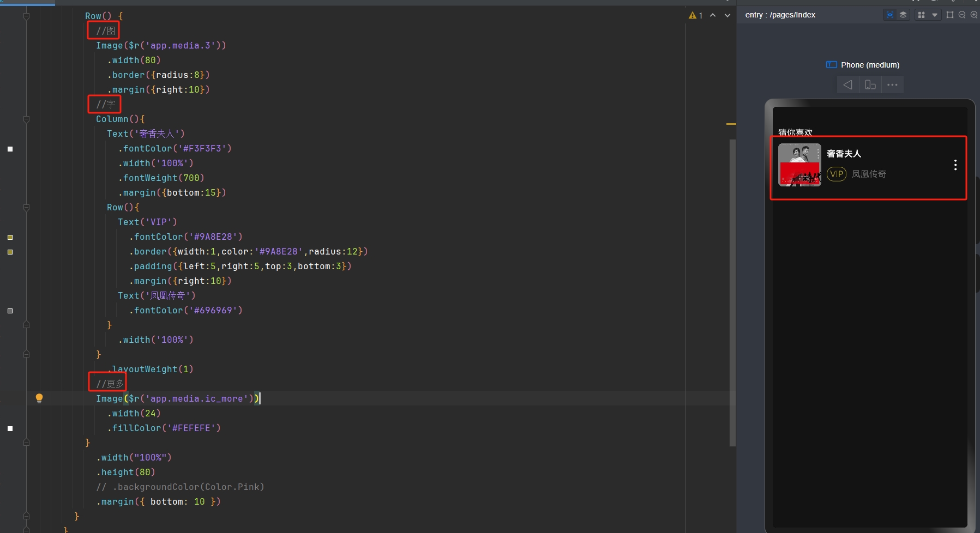Open the three-dot more options under Phone

coord(892,85)
